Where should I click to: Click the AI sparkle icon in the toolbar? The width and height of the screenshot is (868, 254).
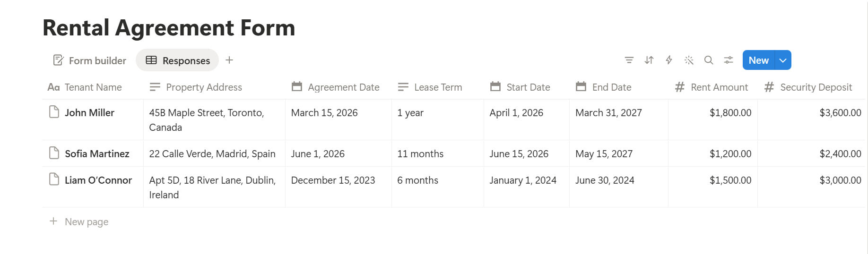pos(689,60)
